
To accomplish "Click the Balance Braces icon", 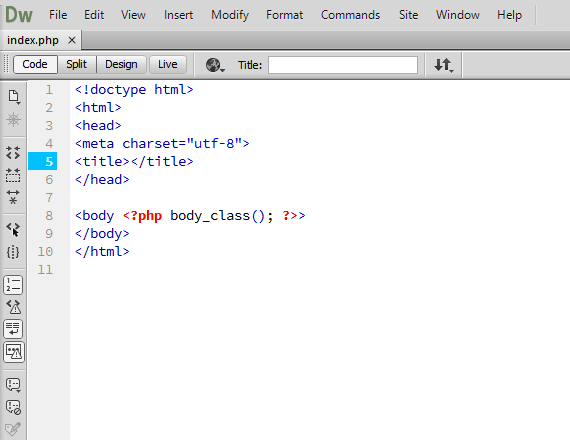I will (13, 252).
